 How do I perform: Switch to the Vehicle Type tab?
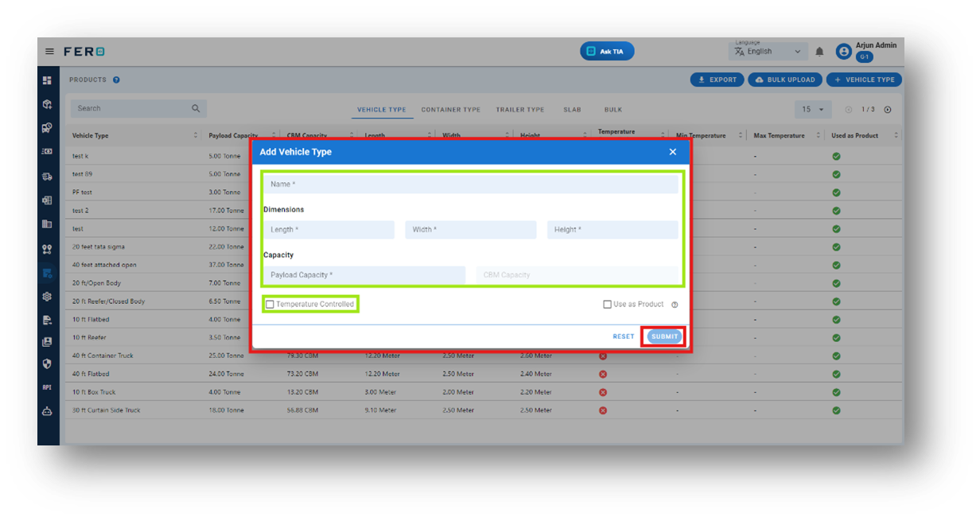point(381,110)
